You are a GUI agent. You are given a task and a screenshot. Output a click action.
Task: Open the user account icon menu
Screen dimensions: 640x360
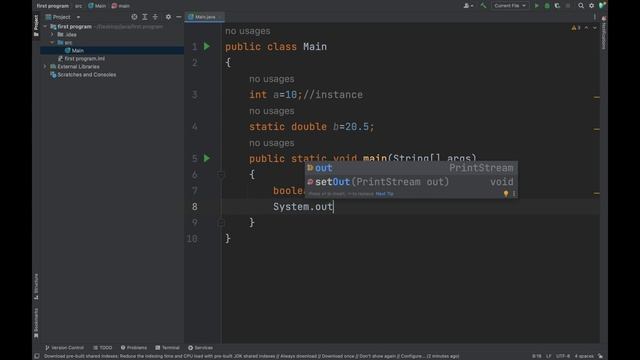click(468, 6)
